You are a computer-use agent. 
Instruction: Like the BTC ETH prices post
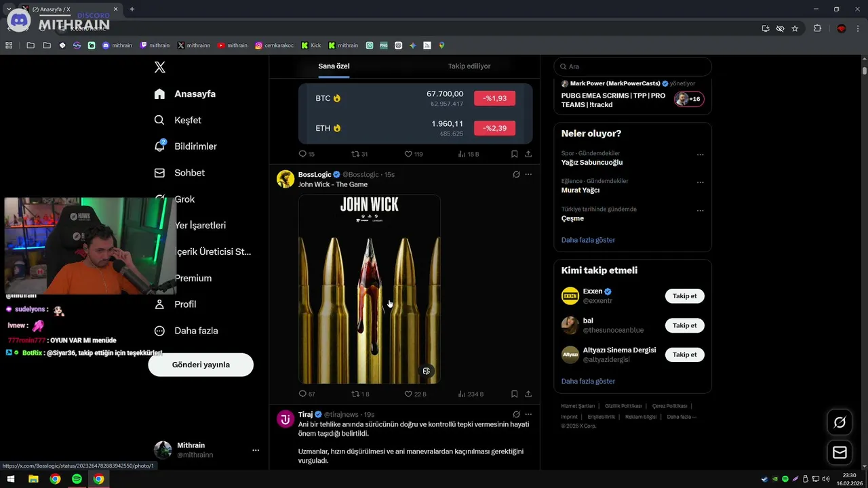click(414, 154)
